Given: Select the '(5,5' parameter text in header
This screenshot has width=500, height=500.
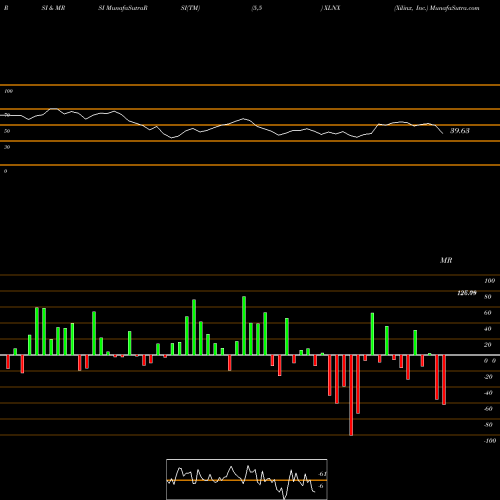Looking at the screenshot, I should pos(257,8).
